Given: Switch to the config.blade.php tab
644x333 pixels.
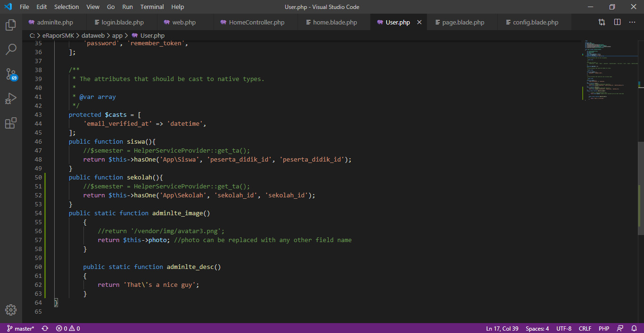Looking at the screenshot, I should click(x=535, y=22).
